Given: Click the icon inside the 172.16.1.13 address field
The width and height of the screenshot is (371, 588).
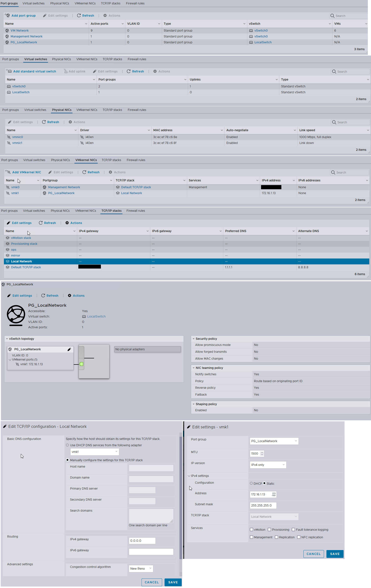Looking at the screenshot, I should click(x=274, y=494).
